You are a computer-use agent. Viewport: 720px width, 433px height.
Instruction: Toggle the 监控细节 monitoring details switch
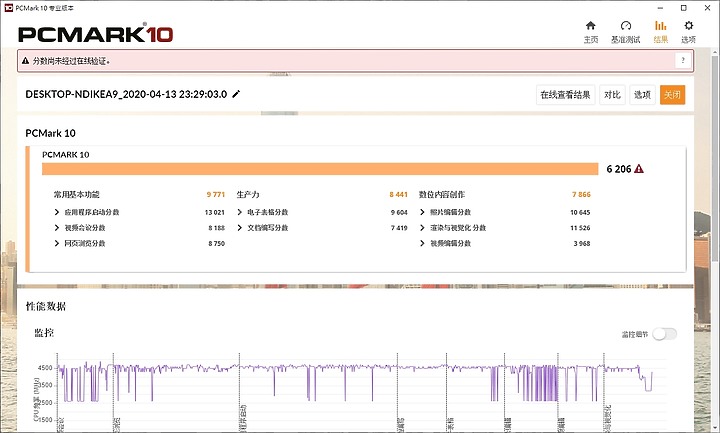664,334
